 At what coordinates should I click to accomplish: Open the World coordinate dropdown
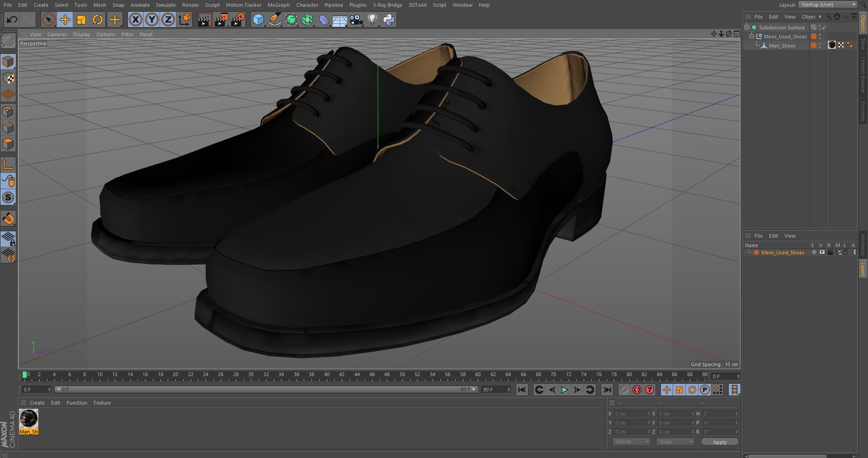coord(631,442)
